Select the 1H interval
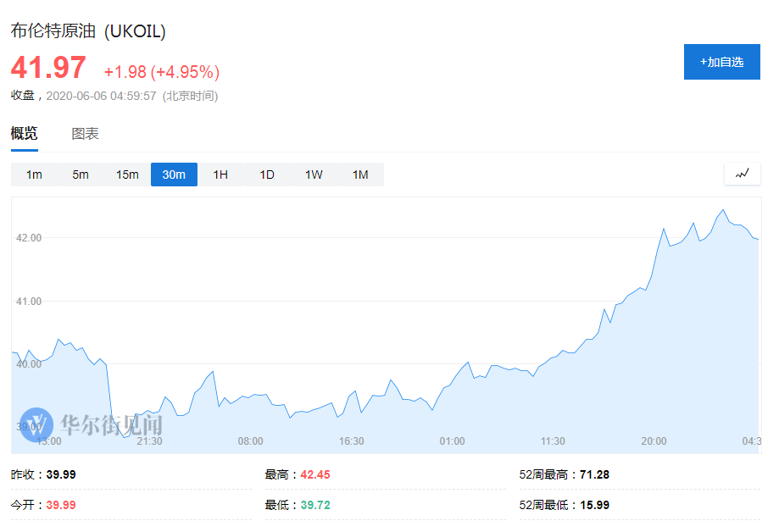The image size is (779, 532). pyautogui.click(x=220, y=175)
